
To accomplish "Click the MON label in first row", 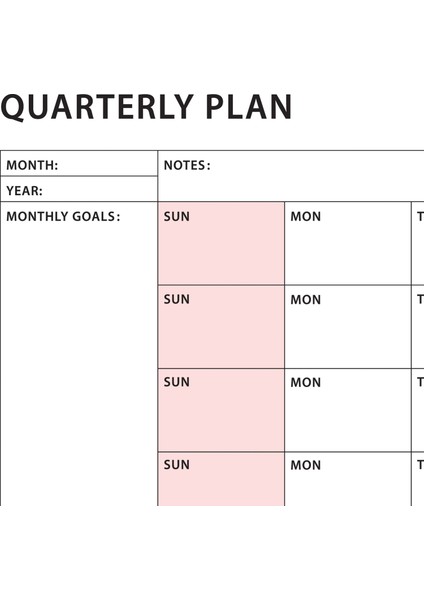I will (305, 217).
